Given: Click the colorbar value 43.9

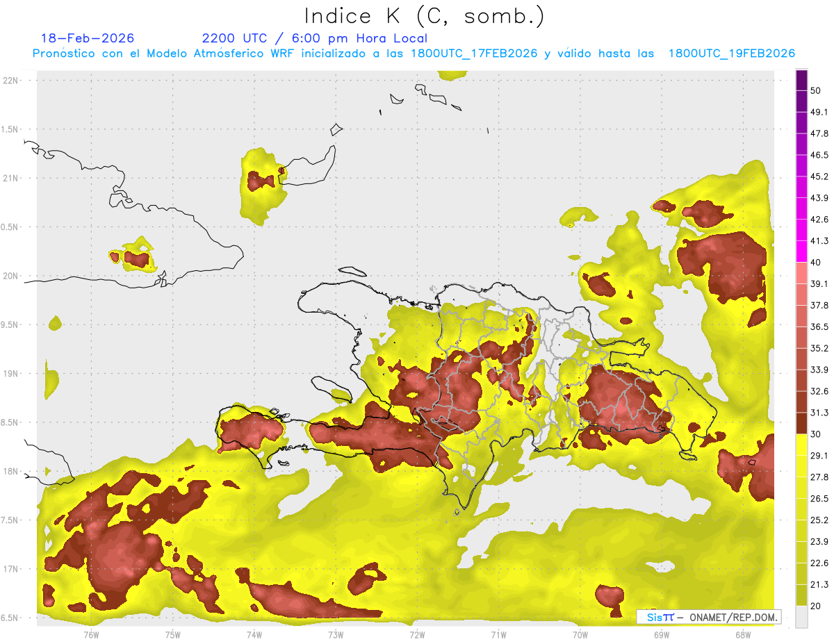Looking at the screenshot, I should [819, 198].
